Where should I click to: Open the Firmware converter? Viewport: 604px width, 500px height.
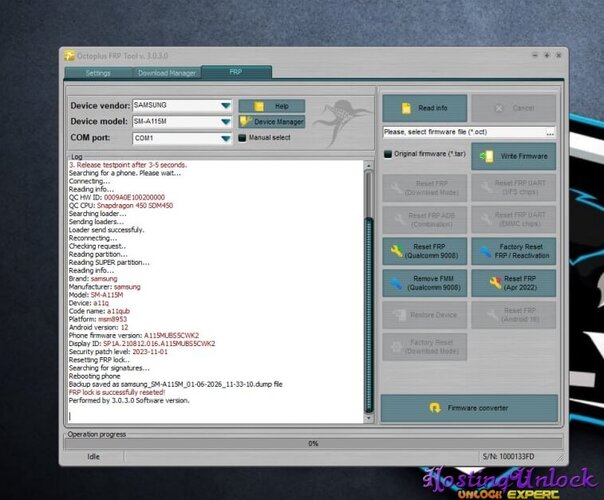pyautogui.click(x=469, y=408)
